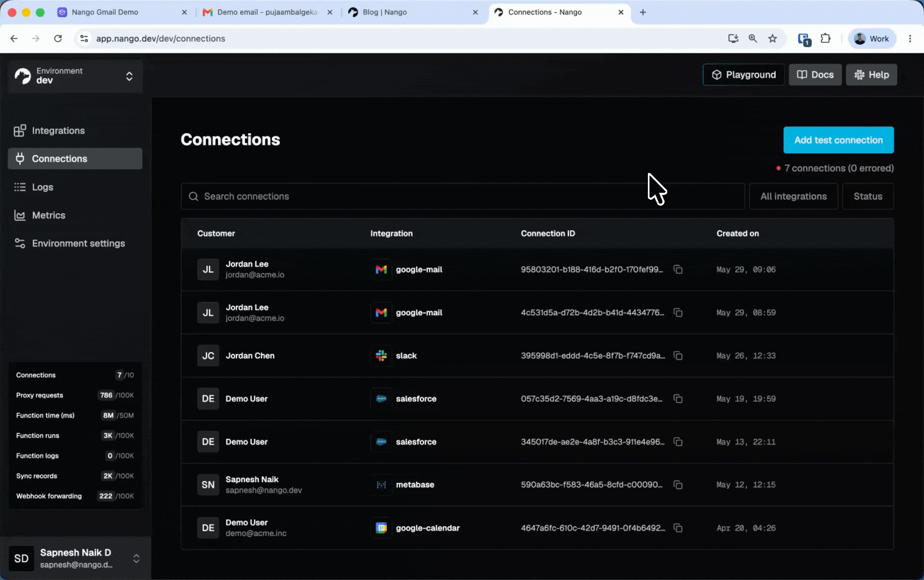Click the address bar URL

[x=161, y=39]
